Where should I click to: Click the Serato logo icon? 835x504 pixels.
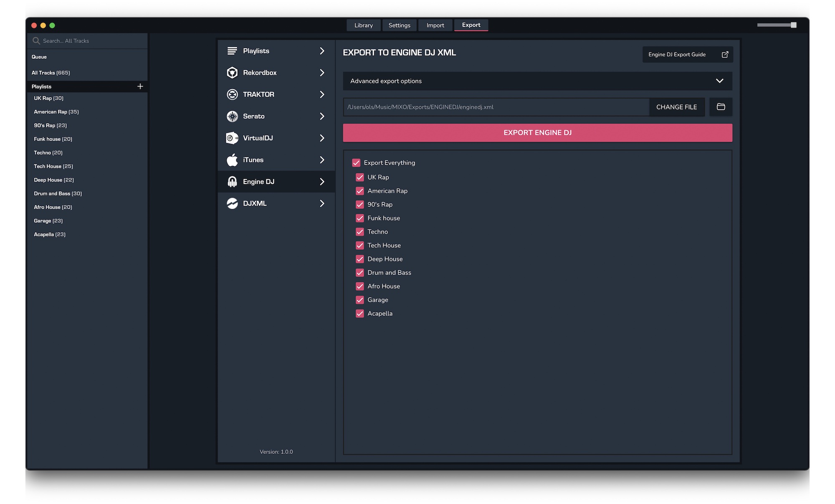tap(232, 116)
